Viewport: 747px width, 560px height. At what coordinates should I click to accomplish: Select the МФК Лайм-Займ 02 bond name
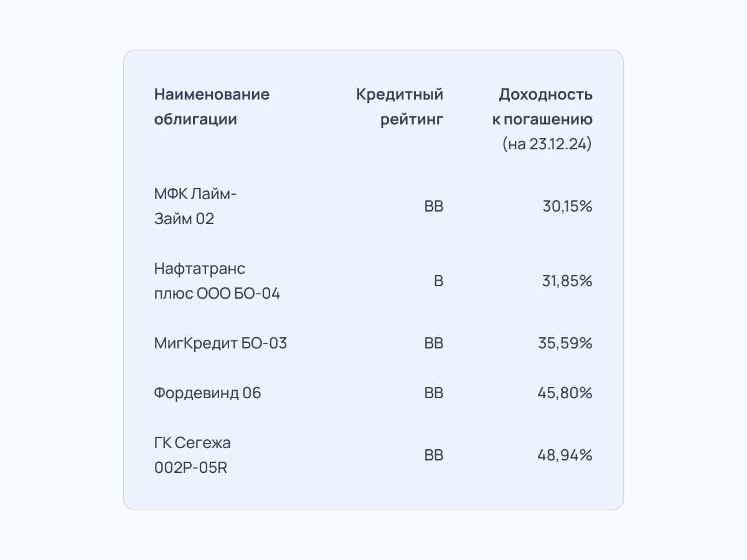tap(195, 207)
